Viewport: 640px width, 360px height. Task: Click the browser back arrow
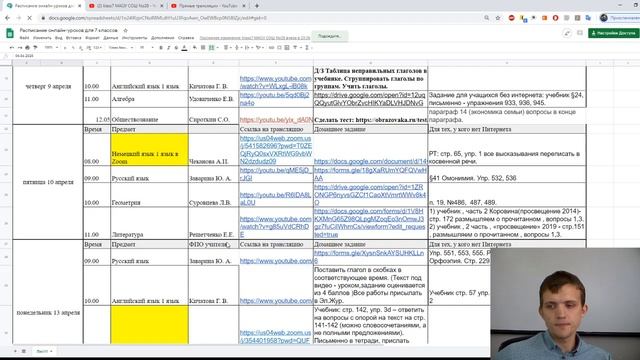7,18
